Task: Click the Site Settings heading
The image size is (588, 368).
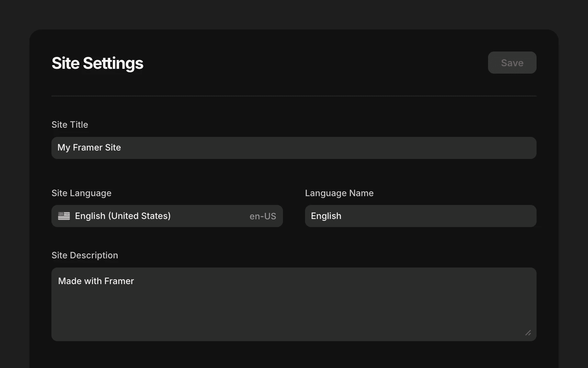Action: (x=97, y=63)
